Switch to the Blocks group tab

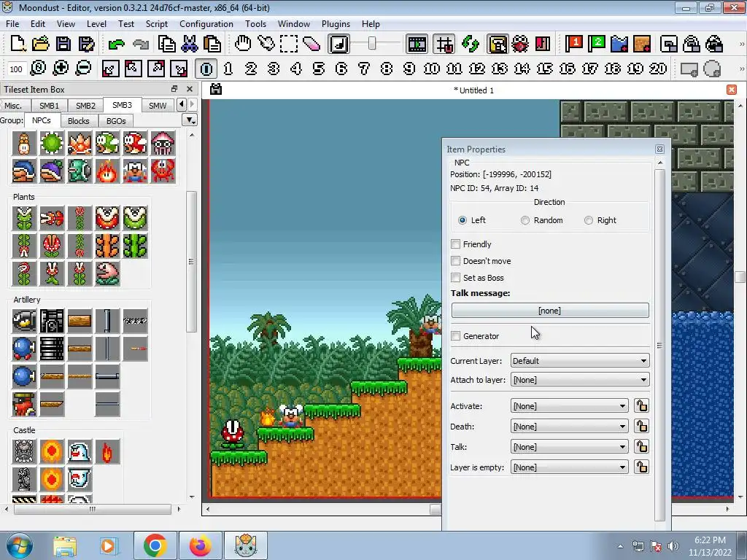point(79,121)
